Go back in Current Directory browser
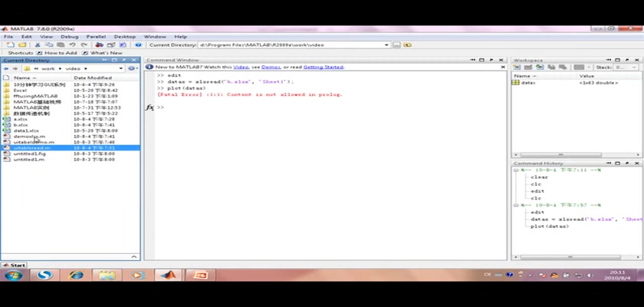The image size is (644, 307). (x=6, y=68)
